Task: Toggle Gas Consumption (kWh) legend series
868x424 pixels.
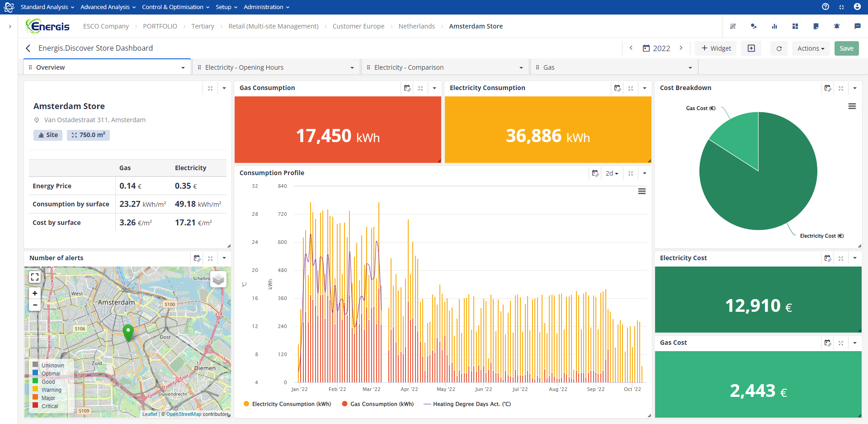Action: (378, 404)
